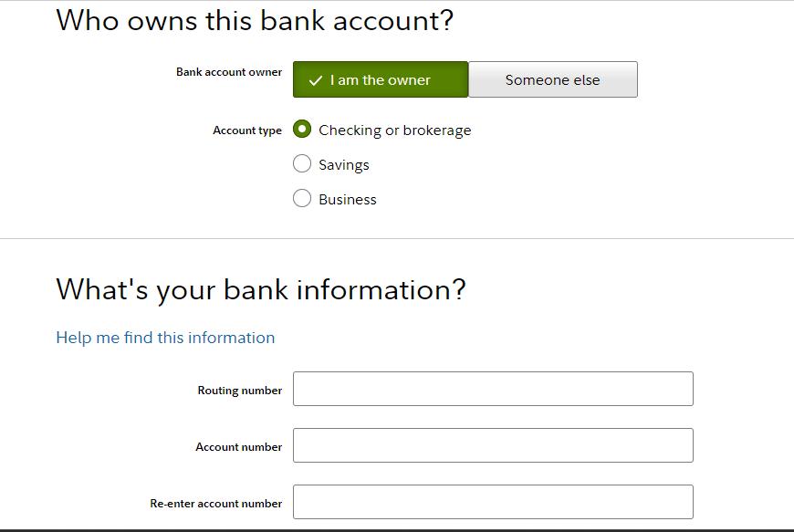The image size is (794, 532).
Task: Choose the Savings radio circle
Action: pos(302,164)
